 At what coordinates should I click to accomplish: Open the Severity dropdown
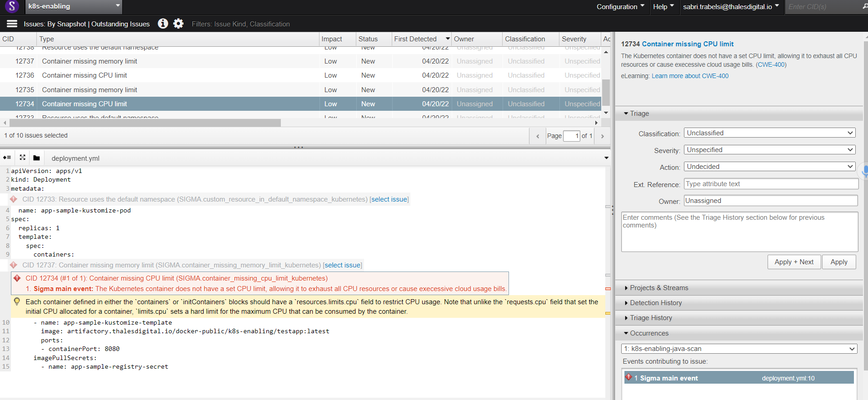(x=770, y=150)
